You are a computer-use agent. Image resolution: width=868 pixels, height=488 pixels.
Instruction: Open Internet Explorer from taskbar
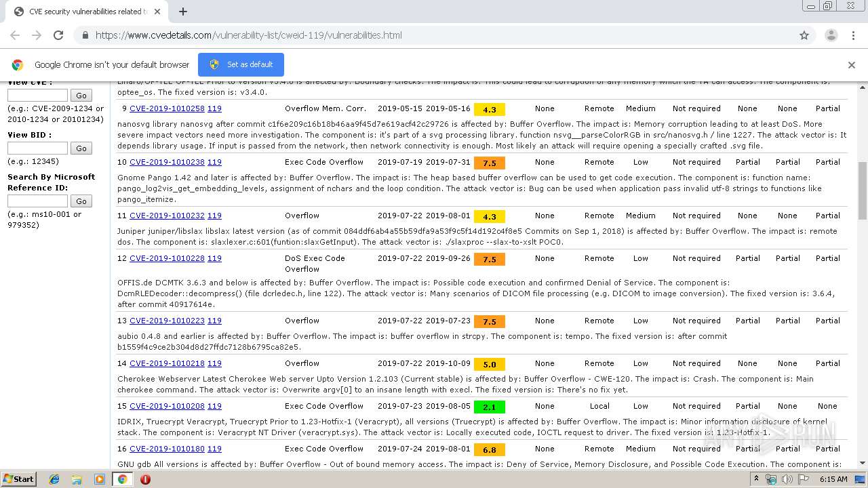54,479
